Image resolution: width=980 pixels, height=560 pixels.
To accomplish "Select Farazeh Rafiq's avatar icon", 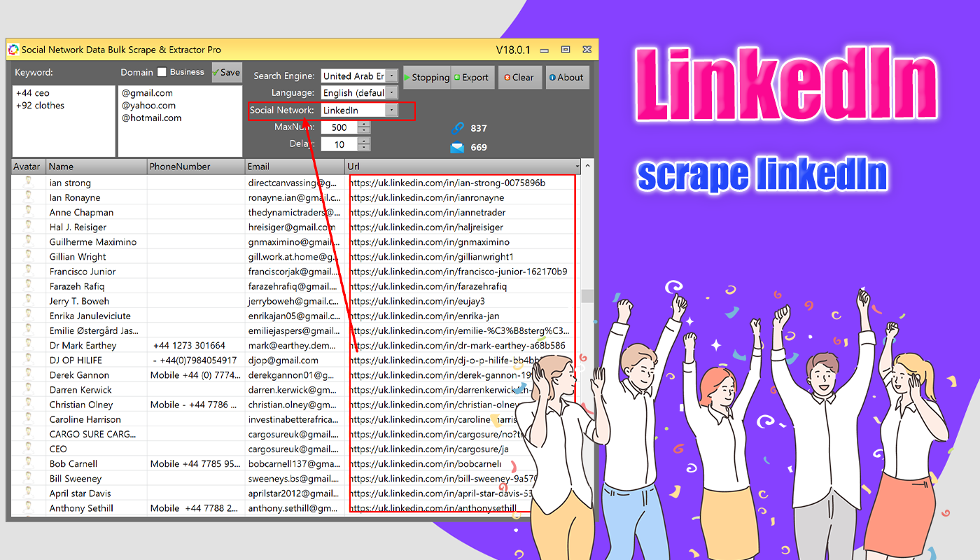I will click(x=29, y=286).
